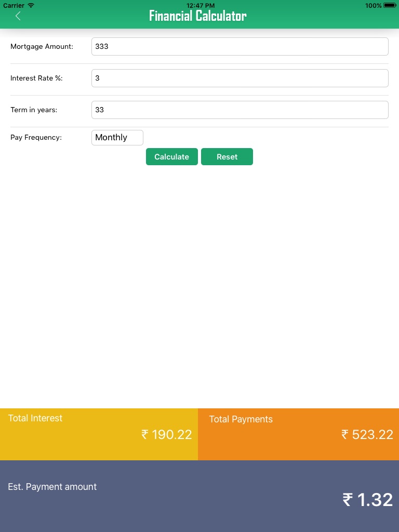
Task: Tap the ₹ 1.32 payment amount
Action: pos(368,500)
